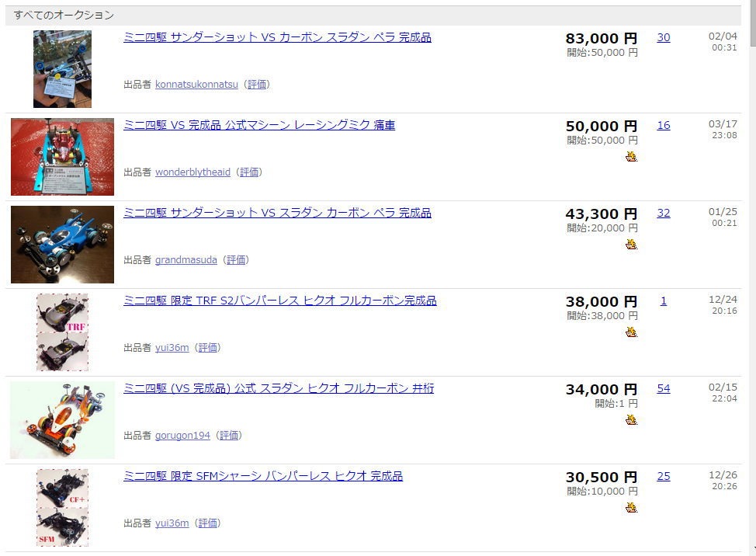756x556 pixels.
Task: Open the レーシングミク 痛車 listing title
Action: pyautogui.click(x=259, y=125)
